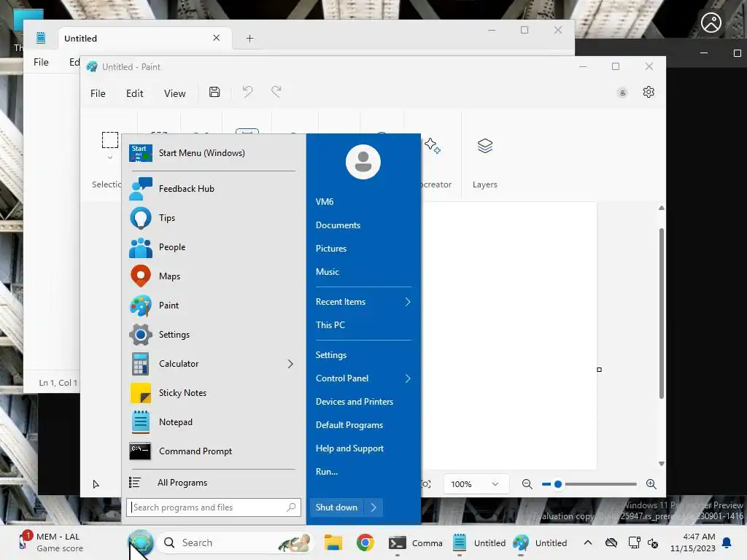747x560 pixels.
Task: Open Command Prompt from start menu
Action: 213,451
